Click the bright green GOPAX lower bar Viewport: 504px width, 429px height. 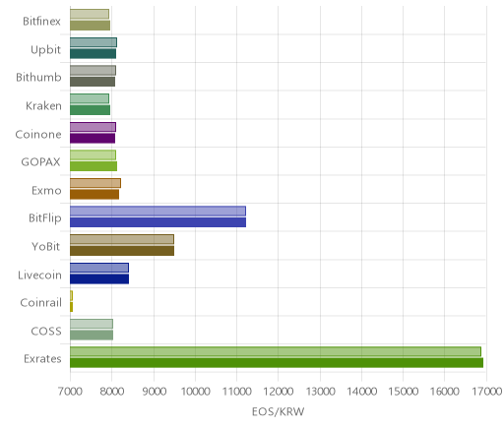pos(94,166)
